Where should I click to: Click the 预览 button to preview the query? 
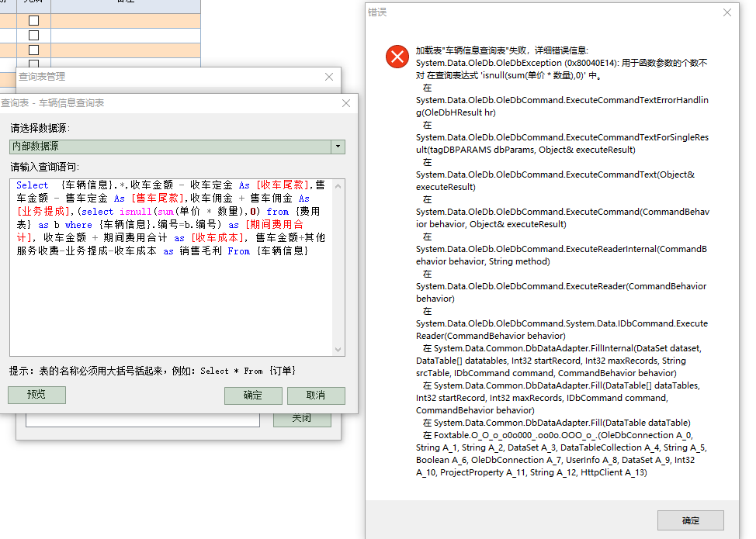click(x=36, y=395)
